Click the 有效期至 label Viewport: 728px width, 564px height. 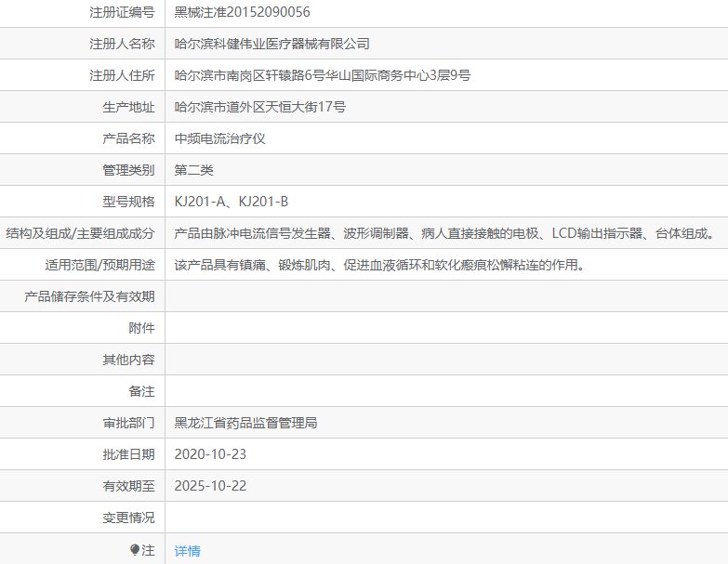pos(128,486)
